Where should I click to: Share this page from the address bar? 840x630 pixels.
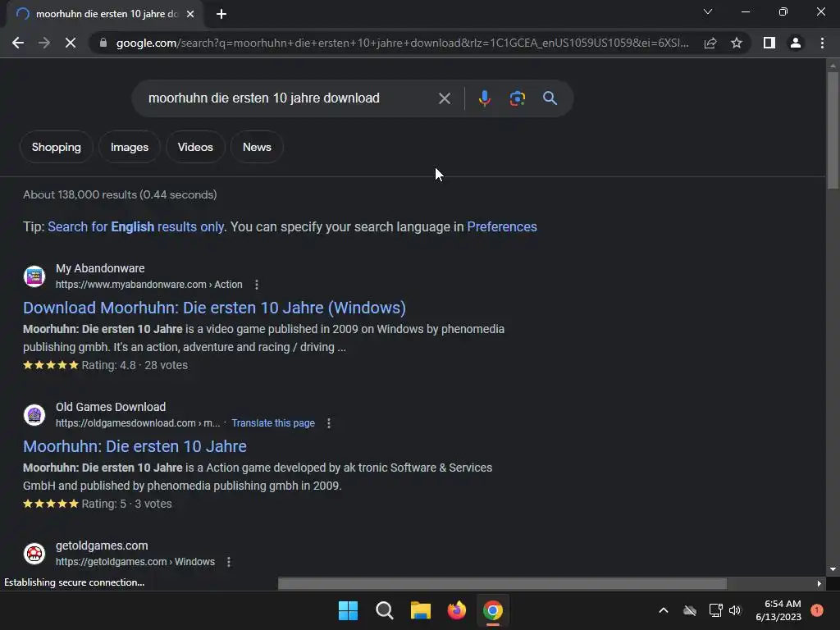pyautogui.click(x=710, y=43)
